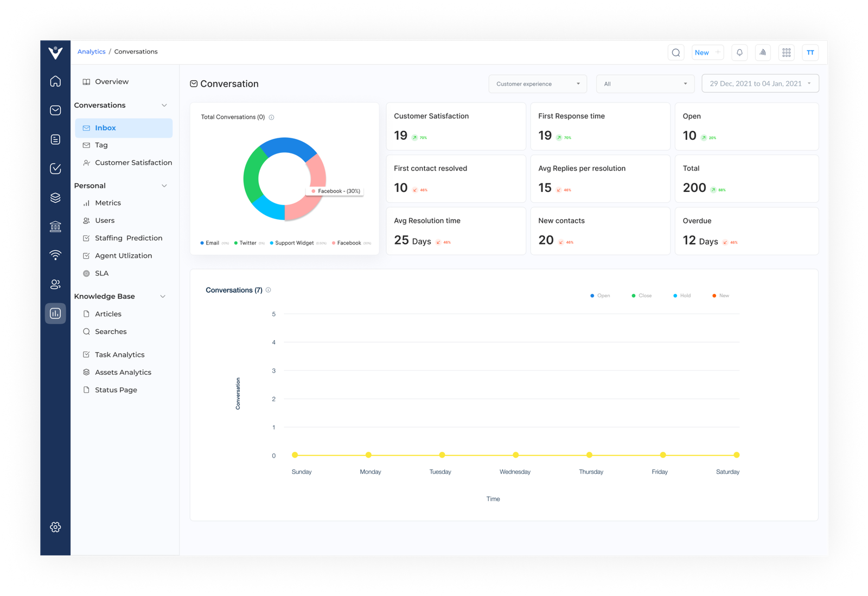Open Task Analytics in the sidebar
This screenshot has height=596, width=868.
[x=113, y=355]
